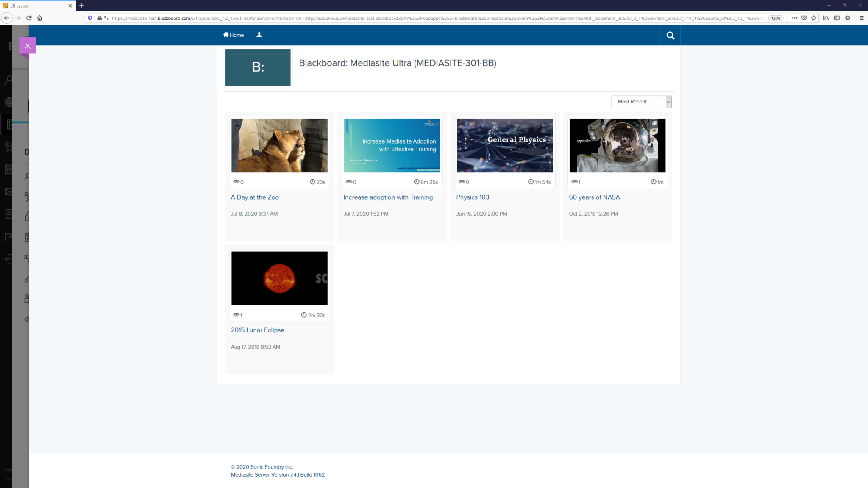Close the LTI Launch tab
This screenshot has height=488, width=868.
click(x=70, y=6)
